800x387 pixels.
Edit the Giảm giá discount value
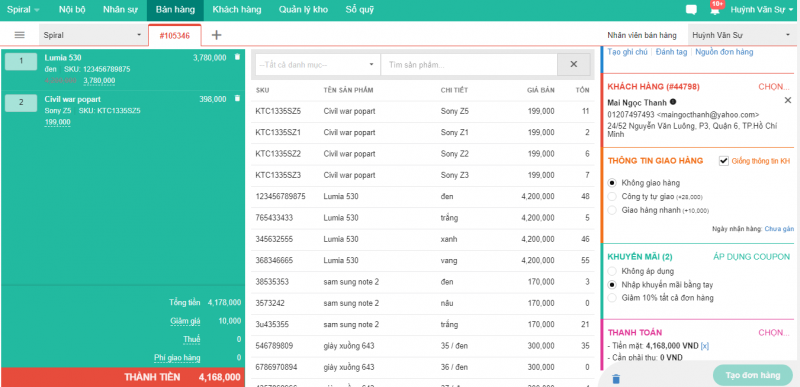pyautogui.click(x=185, y=321)
